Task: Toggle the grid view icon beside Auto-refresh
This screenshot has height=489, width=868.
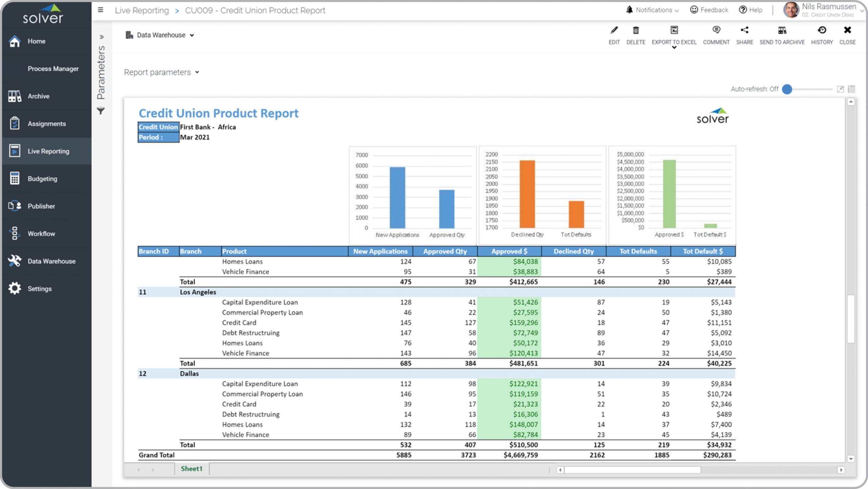Action: coord(851,89)
